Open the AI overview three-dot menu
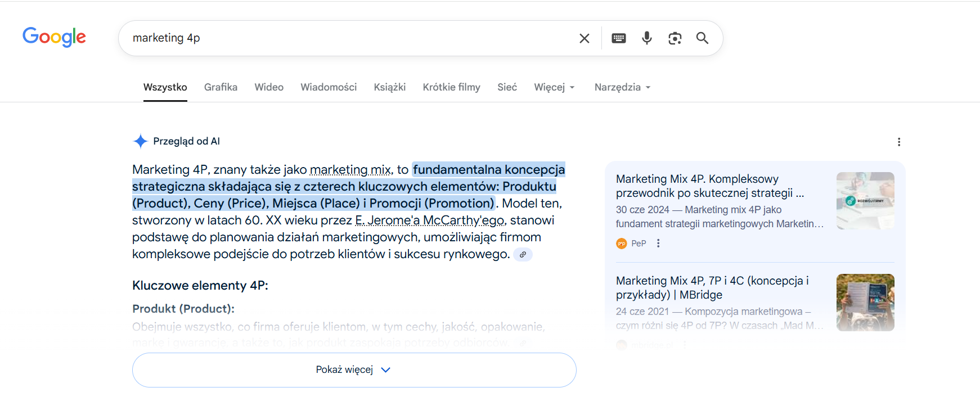 [899, 142]
